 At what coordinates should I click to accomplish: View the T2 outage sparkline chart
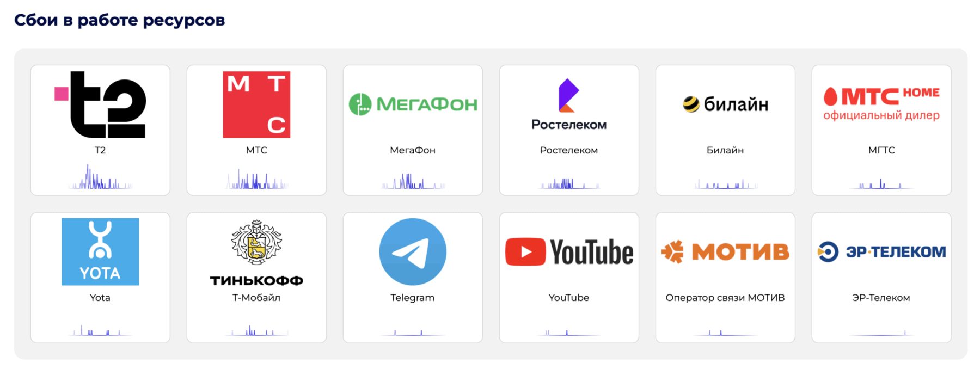(x=100, y=176)
